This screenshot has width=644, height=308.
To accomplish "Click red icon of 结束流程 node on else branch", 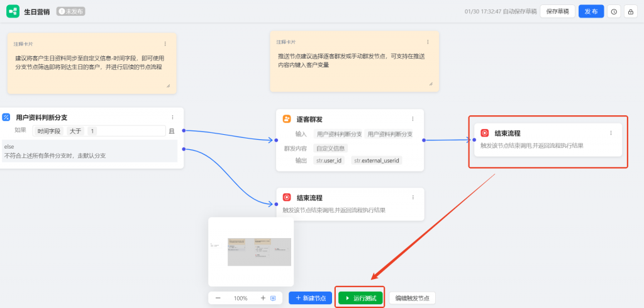I will [287, 197].
